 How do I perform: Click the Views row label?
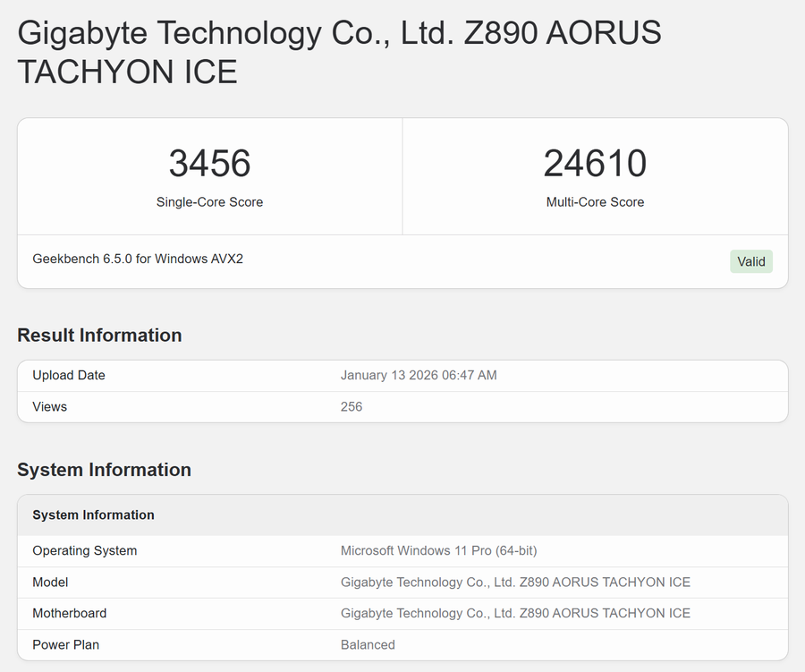tap(50, 406)
